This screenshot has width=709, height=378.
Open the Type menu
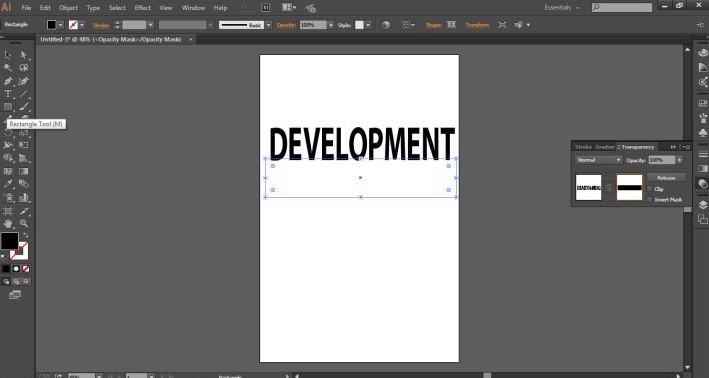click(93, 8)
